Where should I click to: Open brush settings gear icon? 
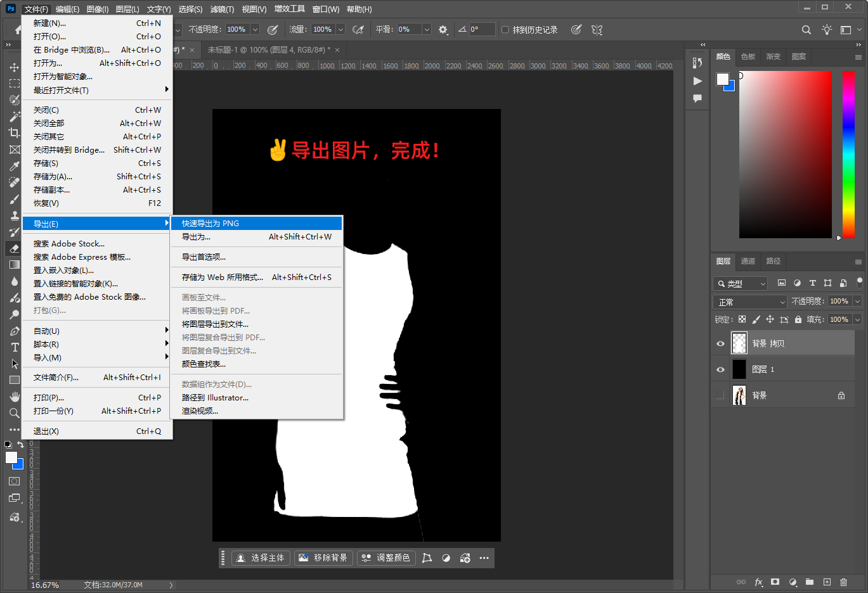[443, 30]
